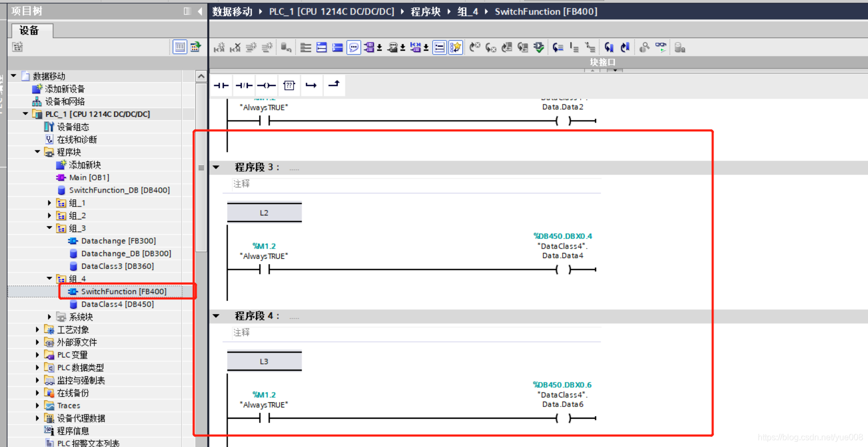Click the delete network toolbar icon

pos(235,48)
